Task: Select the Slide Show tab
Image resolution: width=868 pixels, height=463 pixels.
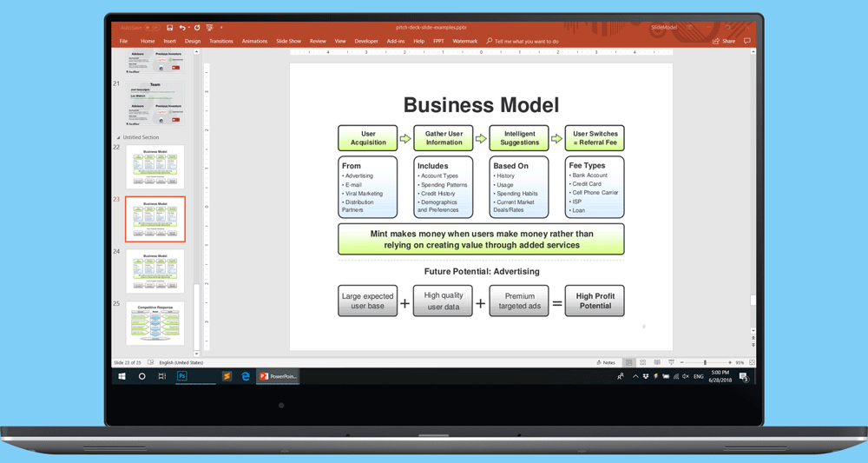Action: [288, 41]
